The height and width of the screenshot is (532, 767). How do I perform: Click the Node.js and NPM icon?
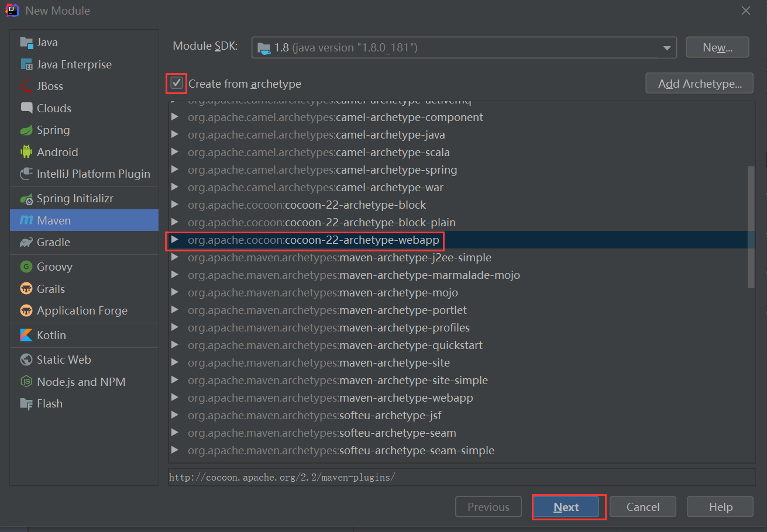coord(26,382)
